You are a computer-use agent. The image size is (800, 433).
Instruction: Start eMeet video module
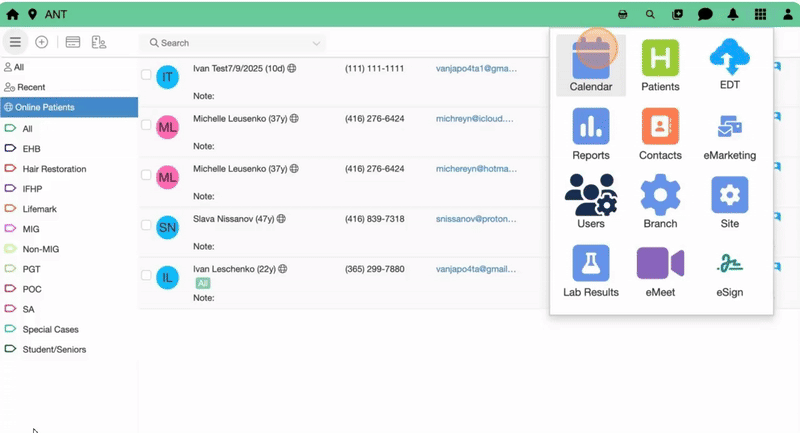(x=660, y=271)
